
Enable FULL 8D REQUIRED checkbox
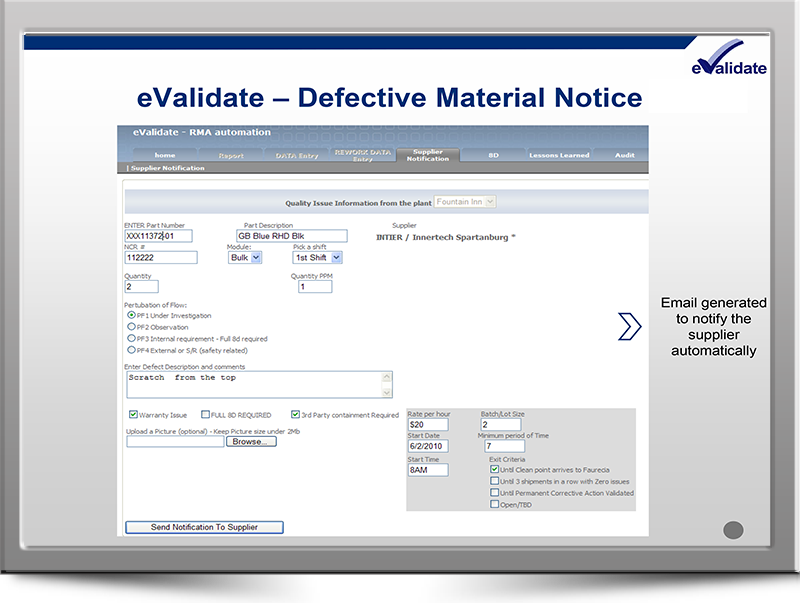tap(205, 414)
